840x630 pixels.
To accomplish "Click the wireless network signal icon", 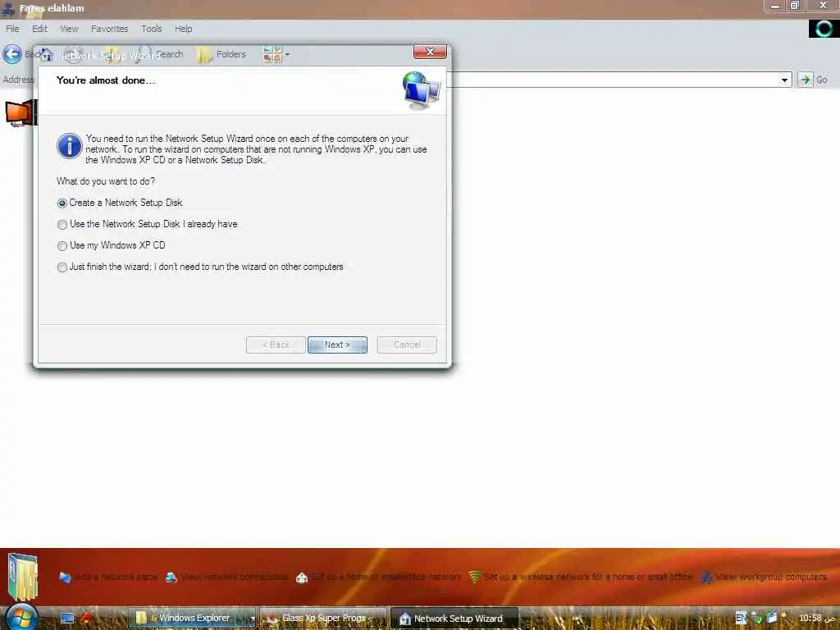I will click(x=475, y=577).
